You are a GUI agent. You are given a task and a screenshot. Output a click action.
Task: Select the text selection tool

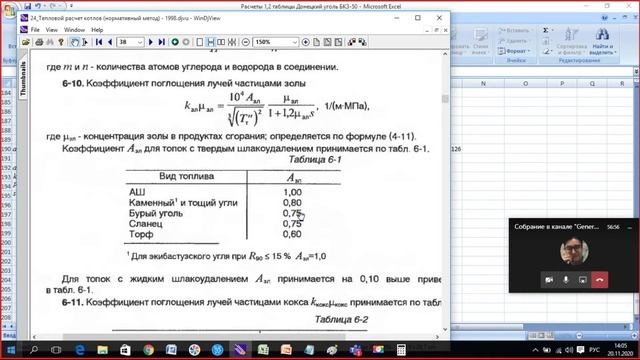tap(85, 42)
